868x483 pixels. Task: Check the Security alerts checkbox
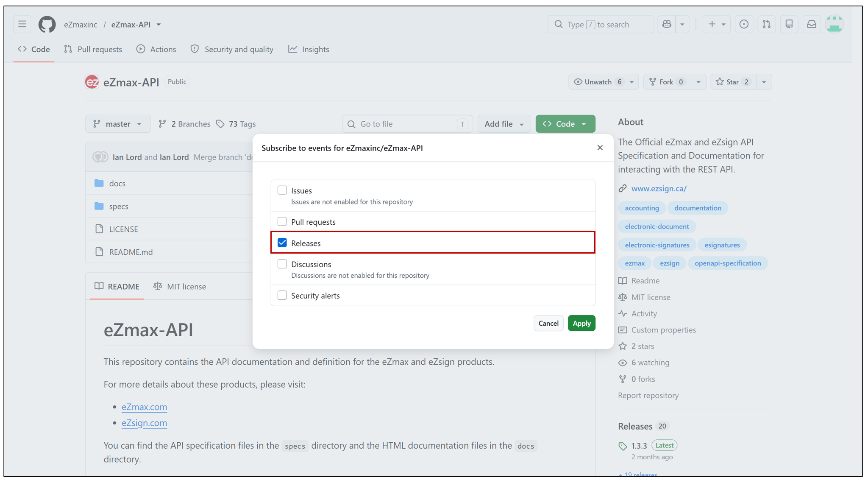pyautogui.click(x=282, y=295)
